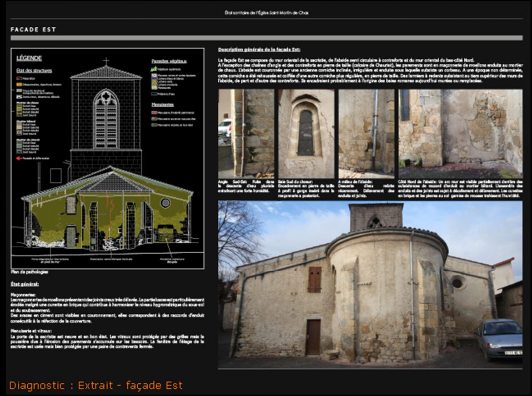Click the blue 'Présence d'eau' legend symbol
Image resolution: width=532 pixels, height=396 pixels.
click(154, 94)
